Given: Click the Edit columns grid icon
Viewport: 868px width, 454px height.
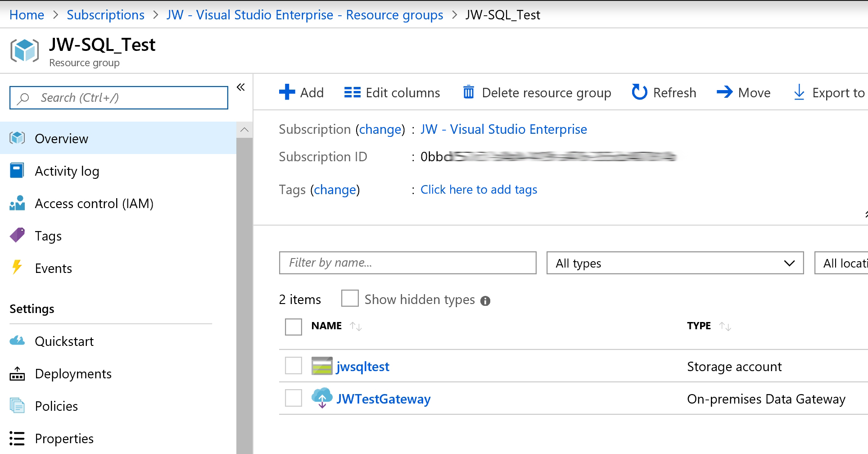Looking at the screenshot, I should tap(353, 92).
